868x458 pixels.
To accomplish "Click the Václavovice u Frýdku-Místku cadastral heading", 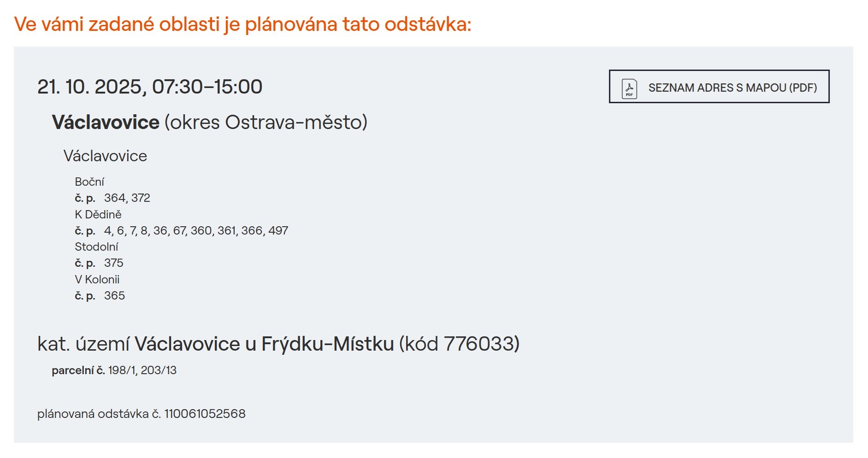I will tap(264, 344).
